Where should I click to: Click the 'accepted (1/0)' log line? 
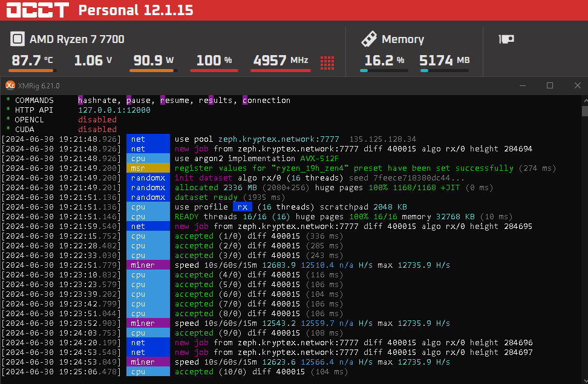click(259, 236)
